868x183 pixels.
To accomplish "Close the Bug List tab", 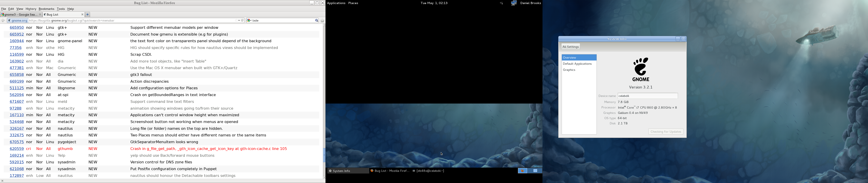I will 82,15.
